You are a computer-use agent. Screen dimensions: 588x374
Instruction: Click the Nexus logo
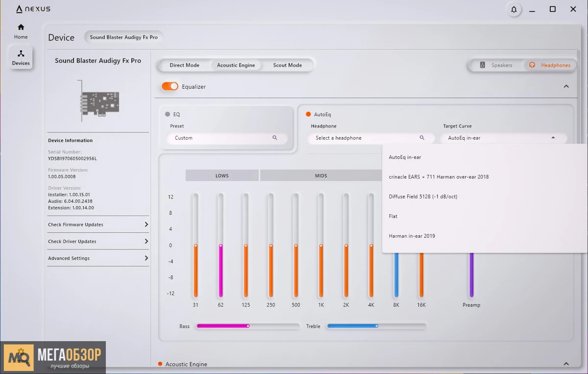pyautogui.click(x=33, y=9)
